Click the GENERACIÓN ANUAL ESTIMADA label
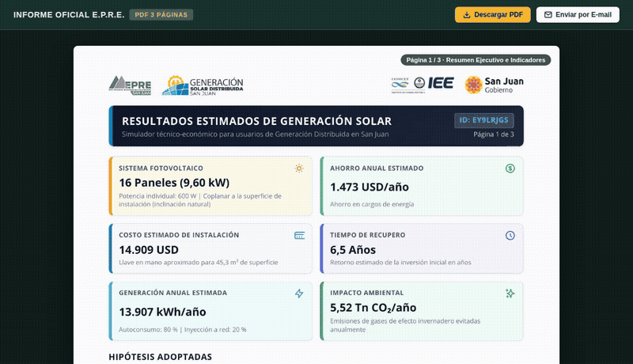This screenshot has width=633, height=364. pyautogui.click(x=172, y=293)
